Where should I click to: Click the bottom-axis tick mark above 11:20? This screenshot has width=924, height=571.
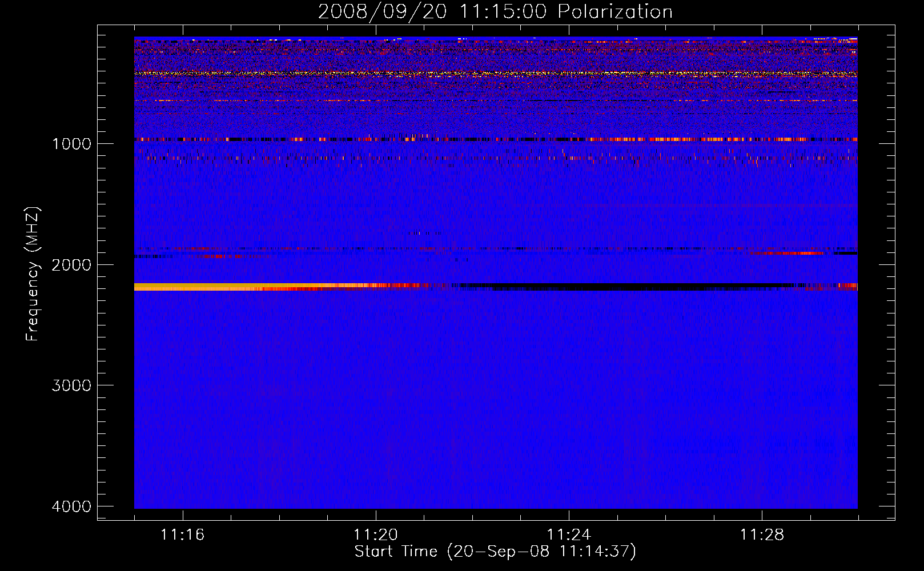[x=376, y=515]
